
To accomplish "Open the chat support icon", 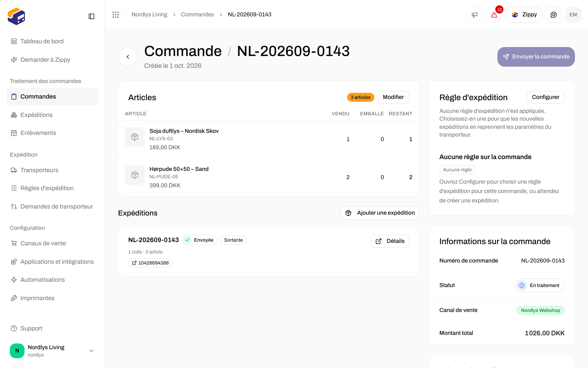I will click(553, 15).
